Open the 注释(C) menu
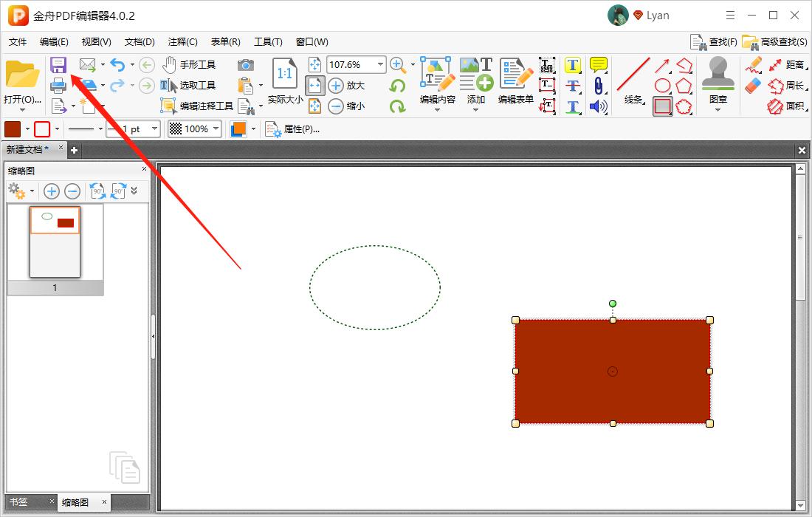 point(183,42)
